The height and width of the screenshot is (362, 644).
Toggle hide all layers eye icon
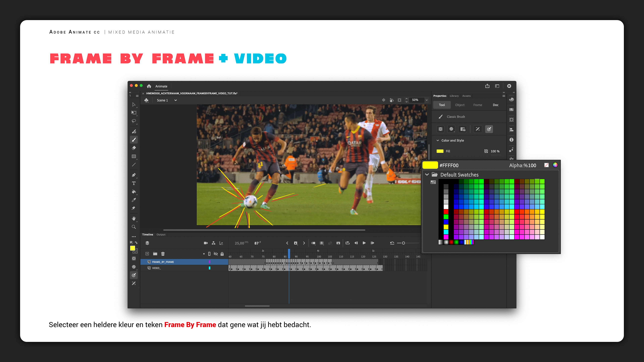click(x=216, y=254)
